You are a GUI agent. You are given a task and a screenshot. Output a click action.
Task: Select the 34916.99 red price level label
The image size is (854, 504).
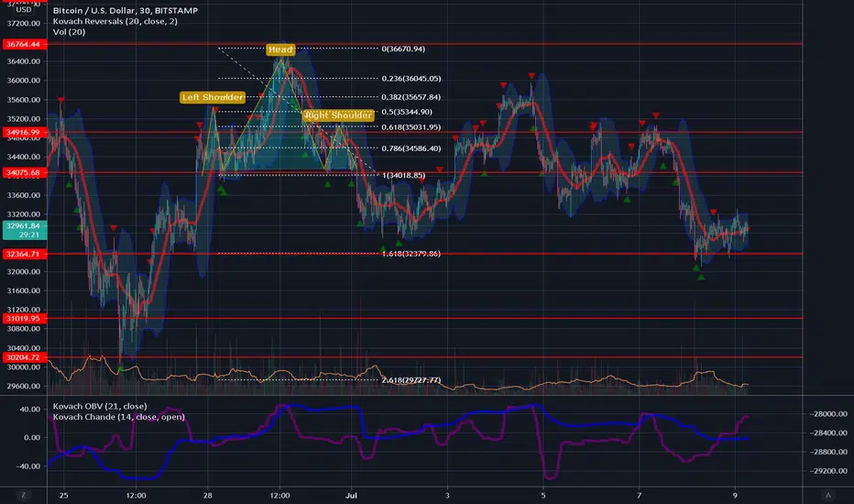click(x=24, y=132)
